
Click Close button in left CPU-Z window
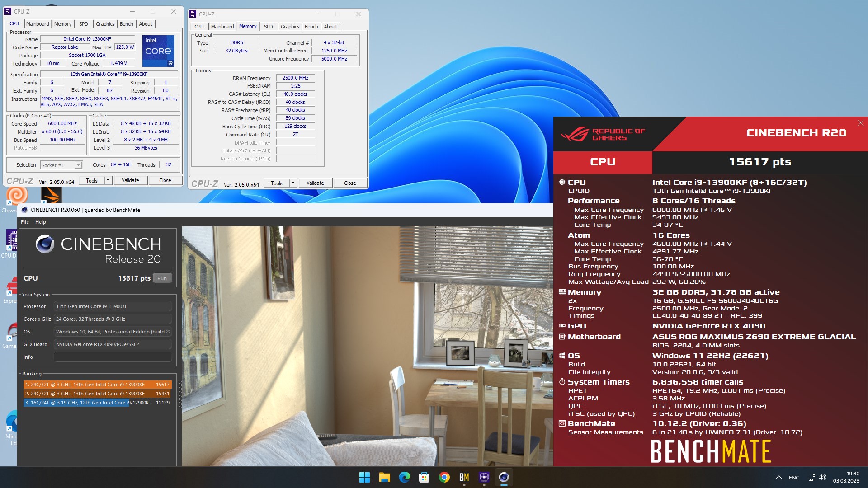[165, 180]
